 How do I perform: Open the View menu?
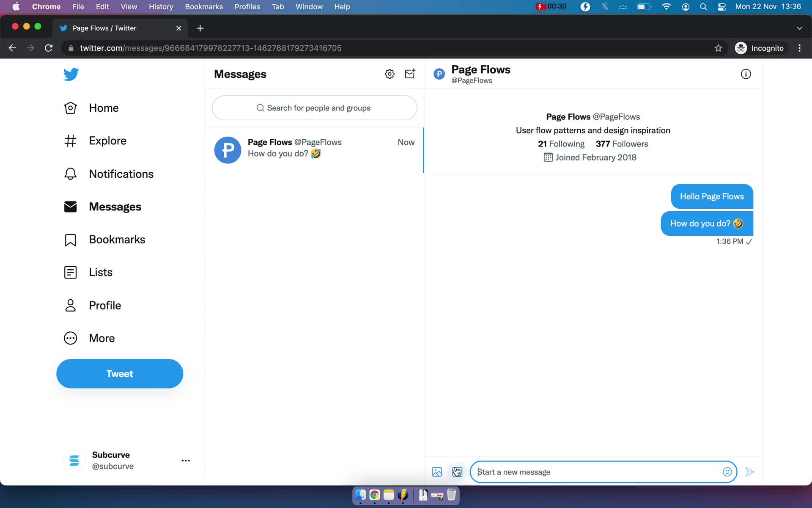tap(129, 7)
